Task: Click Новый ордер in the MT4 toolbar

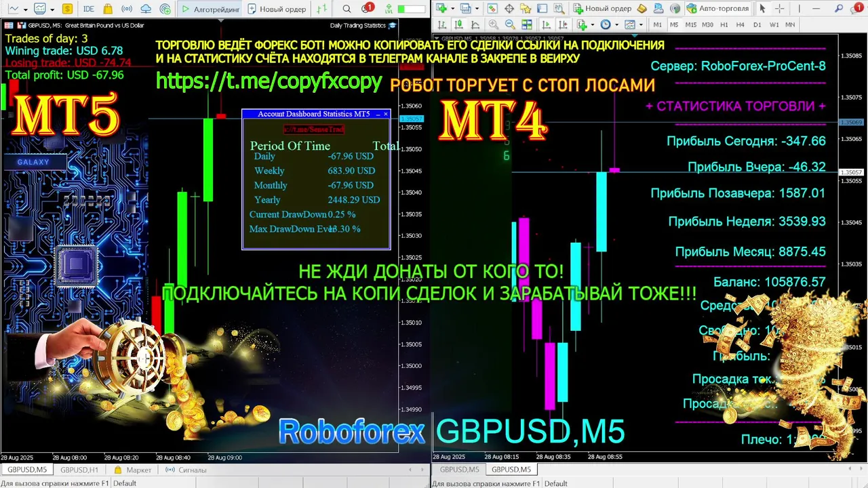Action: pyautogui.click(x=602, y=8)
